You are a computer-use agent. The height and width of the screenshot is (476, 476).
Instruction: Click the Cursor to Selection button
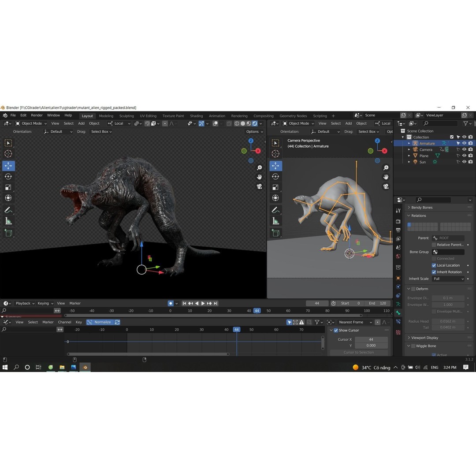coord(358,353)
